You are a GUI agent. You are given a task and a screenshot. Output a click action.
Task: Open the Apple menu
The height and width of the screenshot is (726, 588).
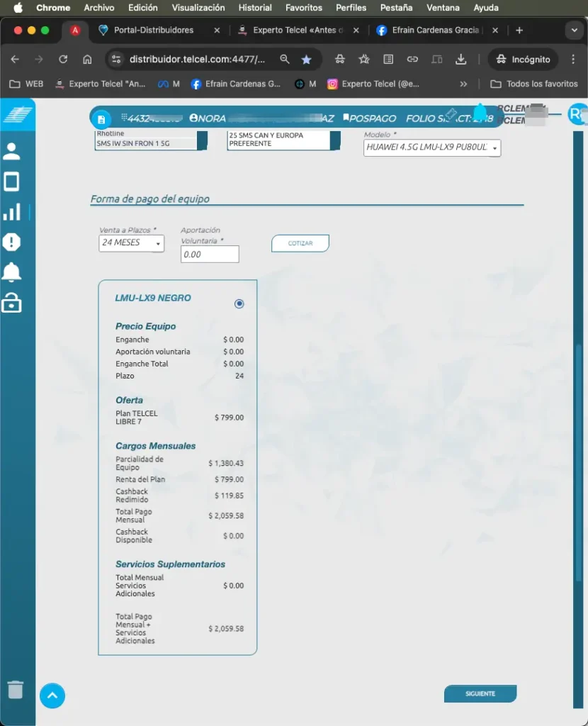(x=18, y=7)
